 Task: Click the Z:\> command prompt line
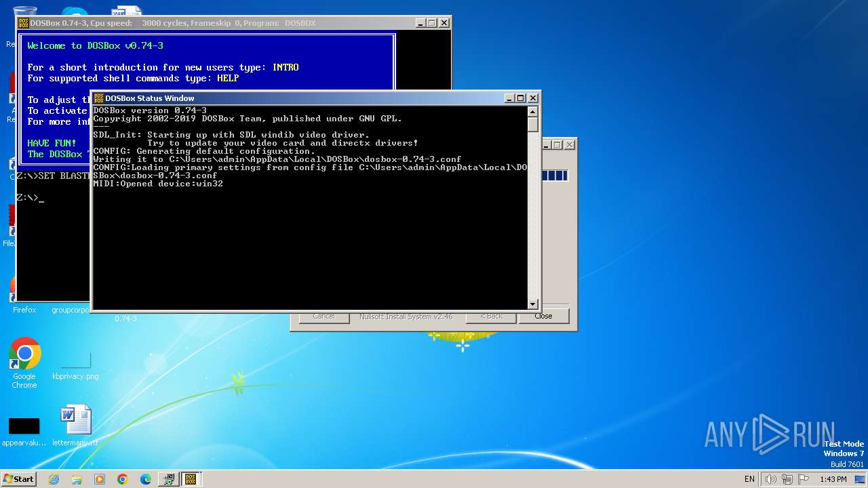(x=30, y=198)
